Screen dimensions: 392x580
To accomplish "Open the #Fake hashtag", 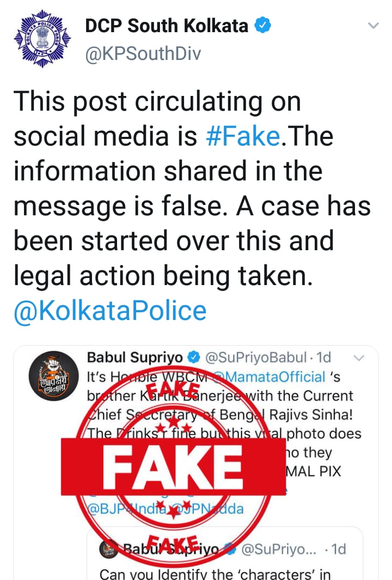I will click(x=243, y=137).
